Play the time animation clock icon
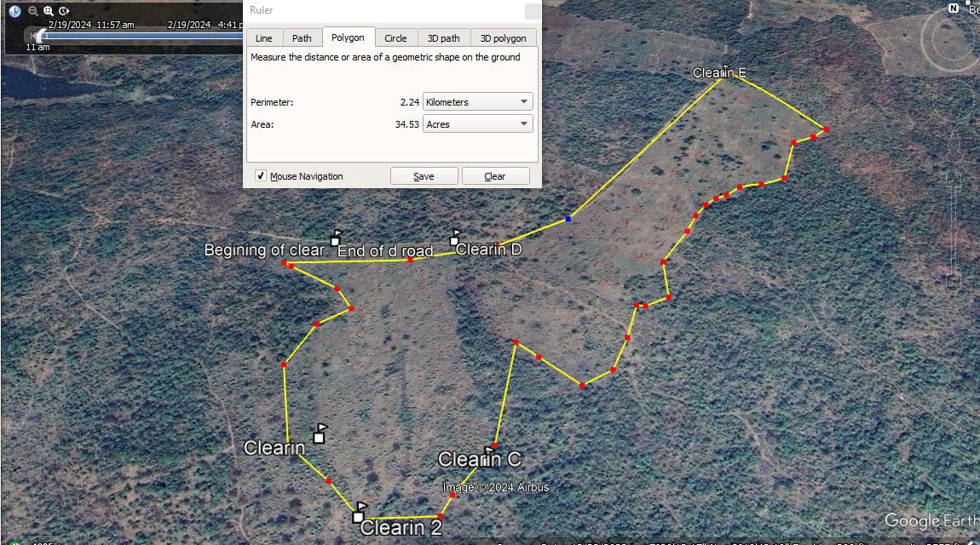The width and height of the screenshot is (980, 545). (64, 10)
